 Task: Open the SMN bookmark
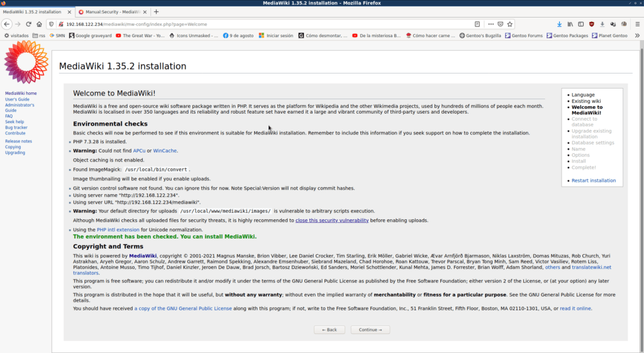tap(57, 36)
